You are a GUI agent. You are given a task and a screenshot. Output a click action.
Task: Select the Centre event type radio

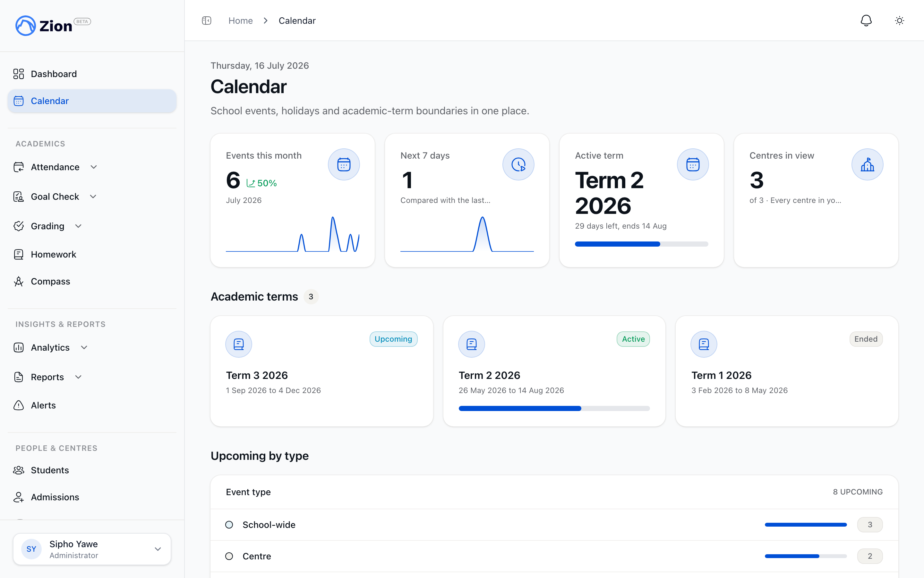(x=229, y=556)
